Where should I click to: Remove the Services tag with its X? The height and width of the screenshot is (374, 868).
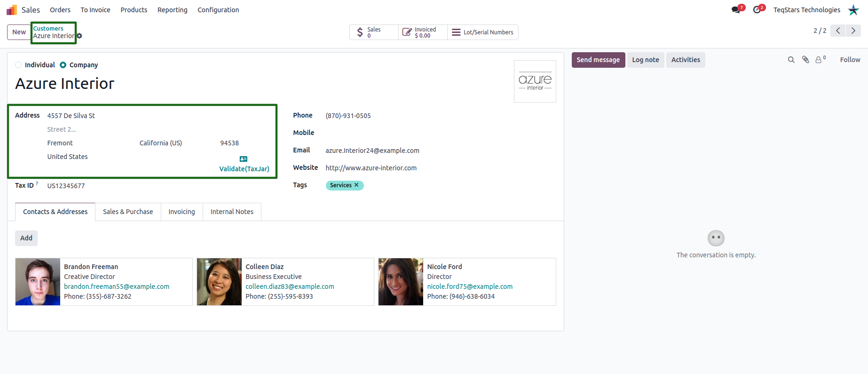[x=356, y=185]
